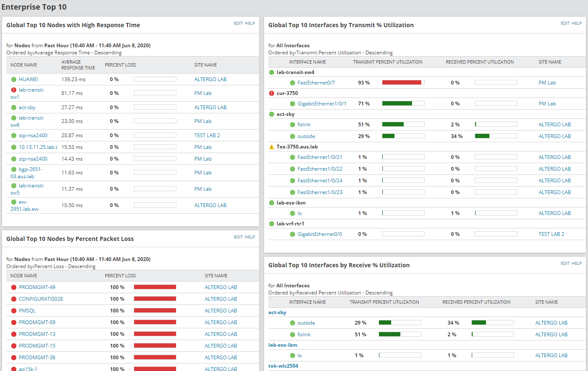Image resolution: width=588 pixels, height=371 pixels.
Task: Click the 100% packet loss bar for PRODMGMT-09
Action: 155,322
